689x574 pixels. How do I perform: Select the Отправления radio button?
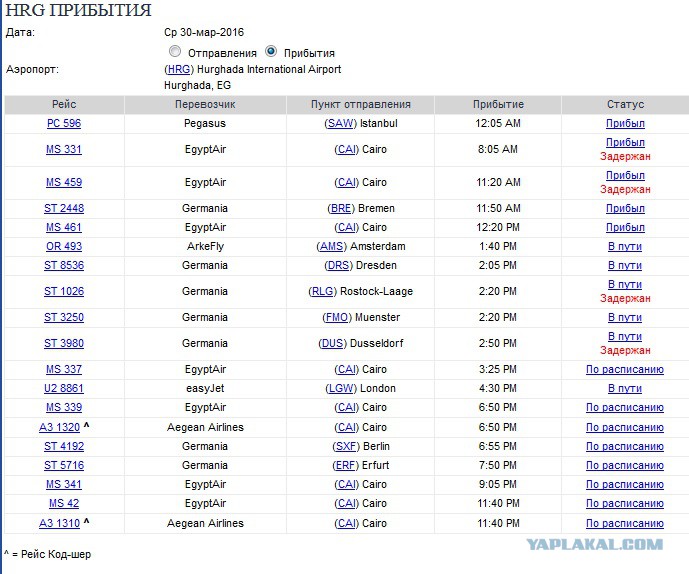click(175, 51)
